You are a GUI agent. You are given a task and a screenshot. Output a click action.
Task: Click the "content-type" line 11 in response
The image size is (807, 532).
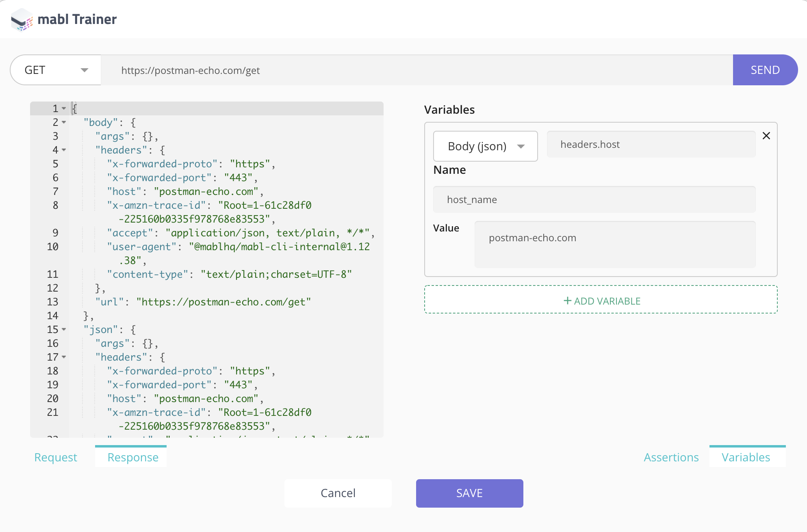click(230, 274)
